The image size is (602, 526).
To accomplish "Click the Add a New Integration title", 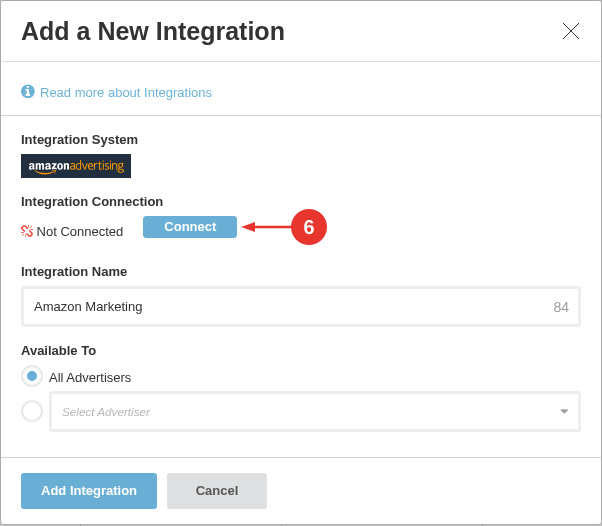I will point(153,31).
